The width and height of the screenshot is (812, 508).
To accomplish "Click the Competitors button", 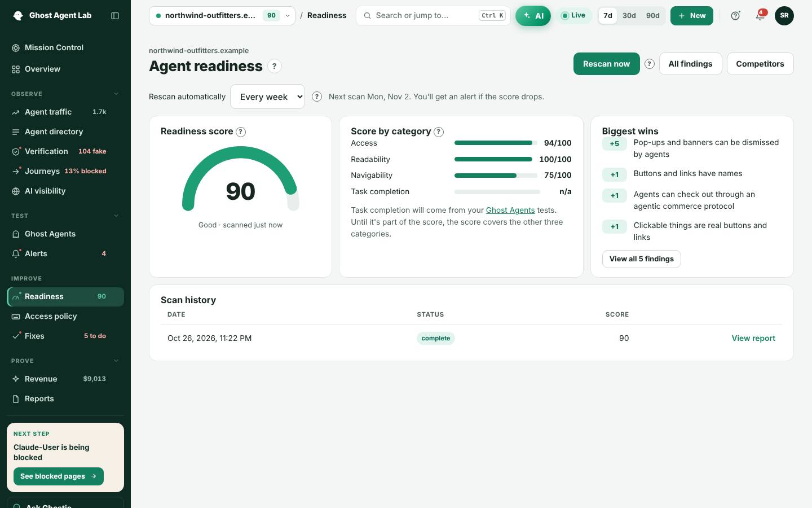I will tap(760, 64).
